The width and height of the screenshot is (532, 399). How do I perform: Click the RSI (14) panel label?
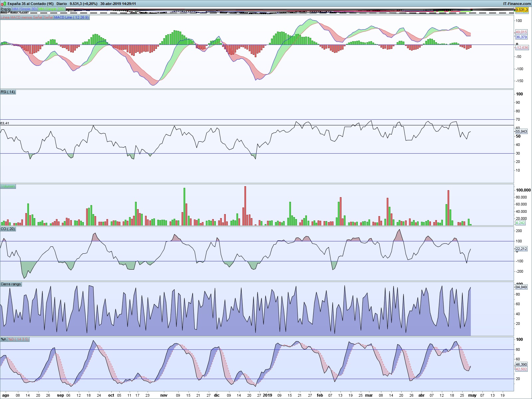tap(8, 92)
